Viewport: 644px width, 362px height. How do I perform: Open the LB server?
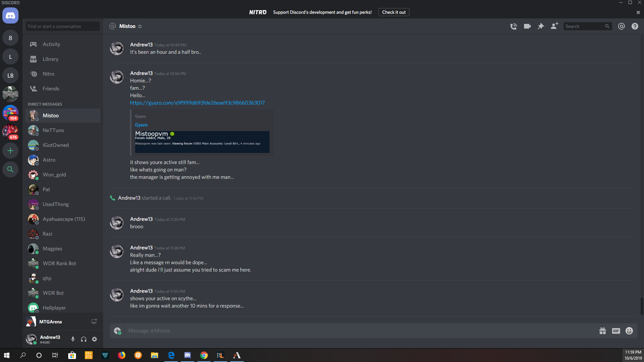pos(10,75)
